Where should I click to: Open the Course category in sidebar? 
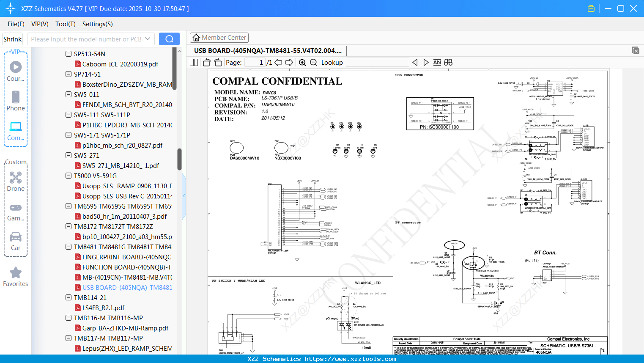tap(16, 71)
